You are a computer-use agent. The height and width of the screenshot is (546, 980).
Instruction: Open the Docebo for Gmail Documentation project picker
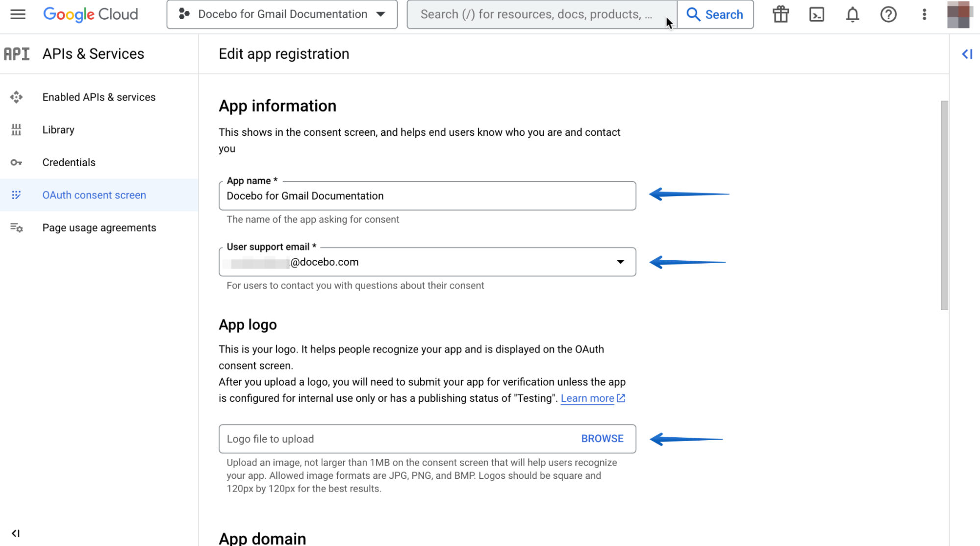point(282,14)
